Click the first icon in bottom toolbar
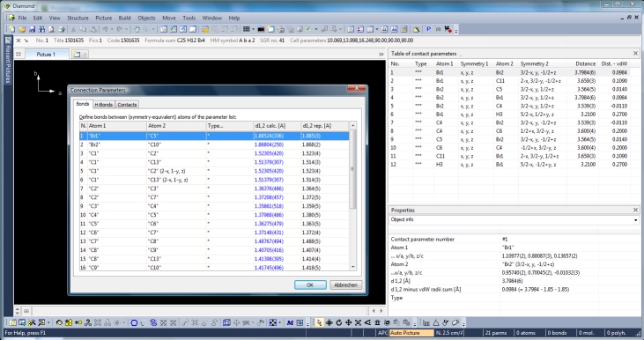 [x=12, y=322]
